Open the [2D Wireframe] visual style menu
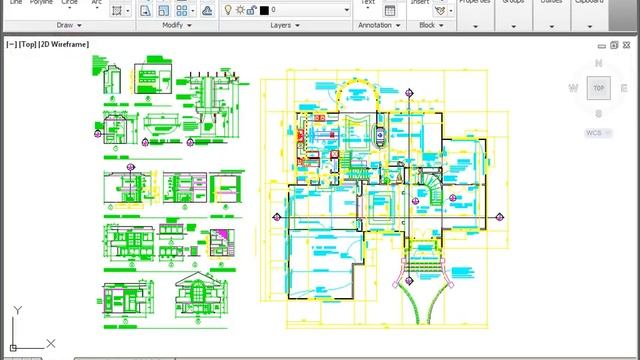The height and width of the screenshot is (360, 640). pos(63,44)
